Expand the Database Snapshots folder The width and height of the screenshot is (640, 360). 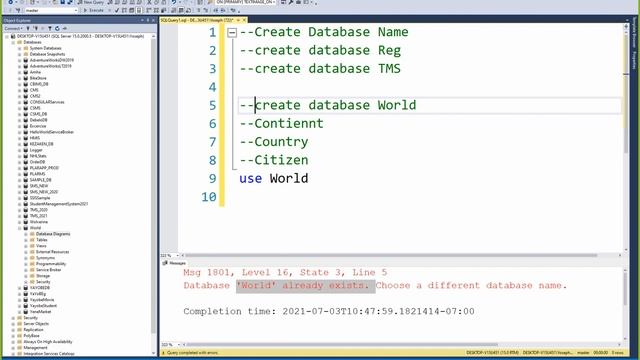click(x=20, y=54)
